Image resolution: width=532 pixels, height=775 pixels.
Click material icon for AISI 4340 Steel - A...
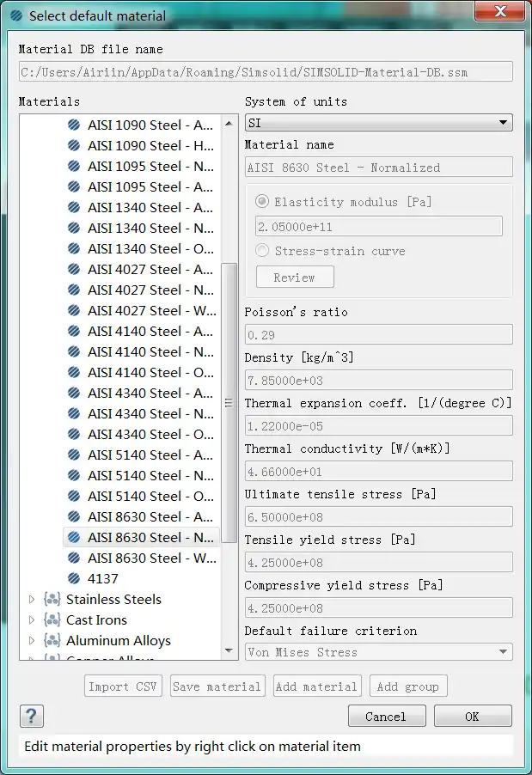[74, 393]
